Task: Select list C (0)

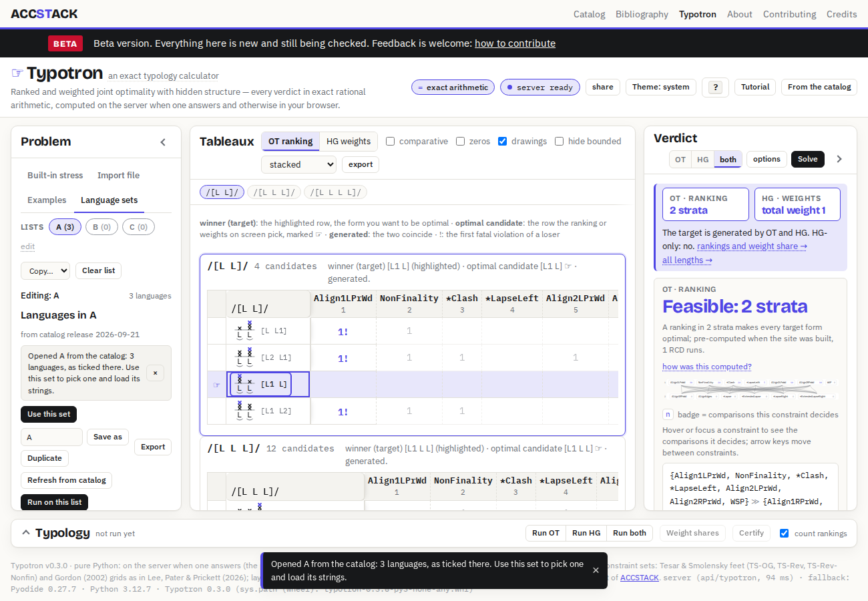Action: coord(138,227)
